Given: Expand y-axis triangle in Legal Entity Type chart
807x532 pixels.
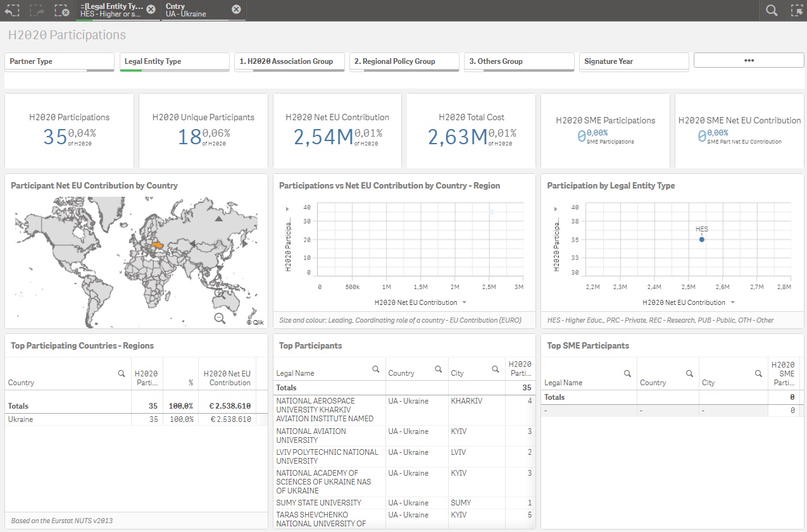Looking at the screenshot, I should click(x=556, y=209).
